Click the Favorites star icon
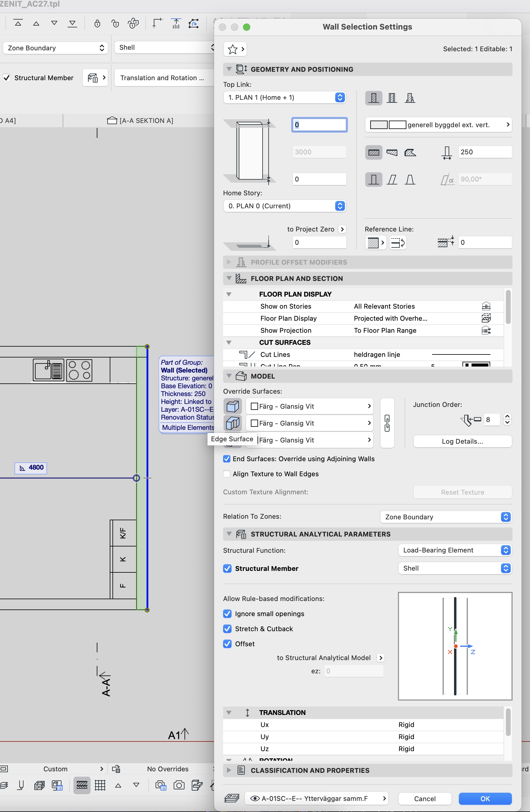This screenshot has height=812, width=530. (232, 49)
